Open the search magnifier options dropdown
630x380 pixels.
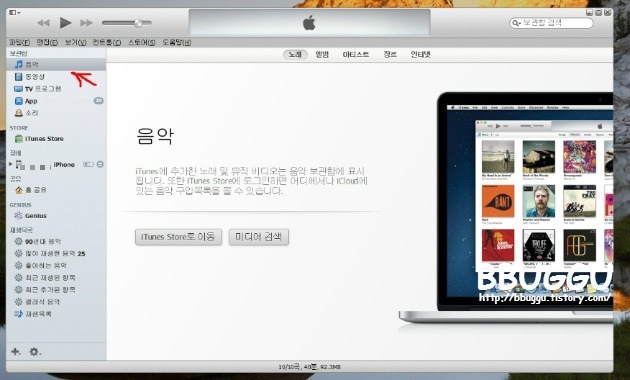coord(516,23)
